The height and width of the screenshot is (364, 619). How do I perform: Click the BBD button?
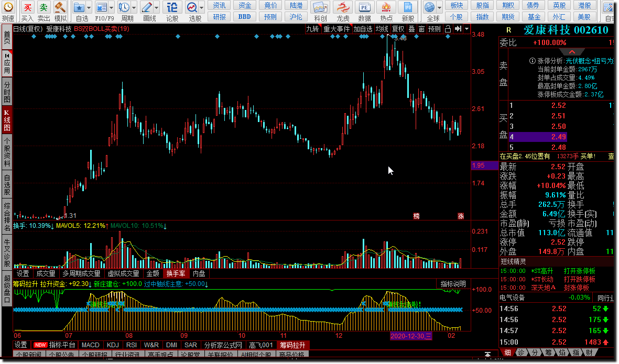[244, 17]
